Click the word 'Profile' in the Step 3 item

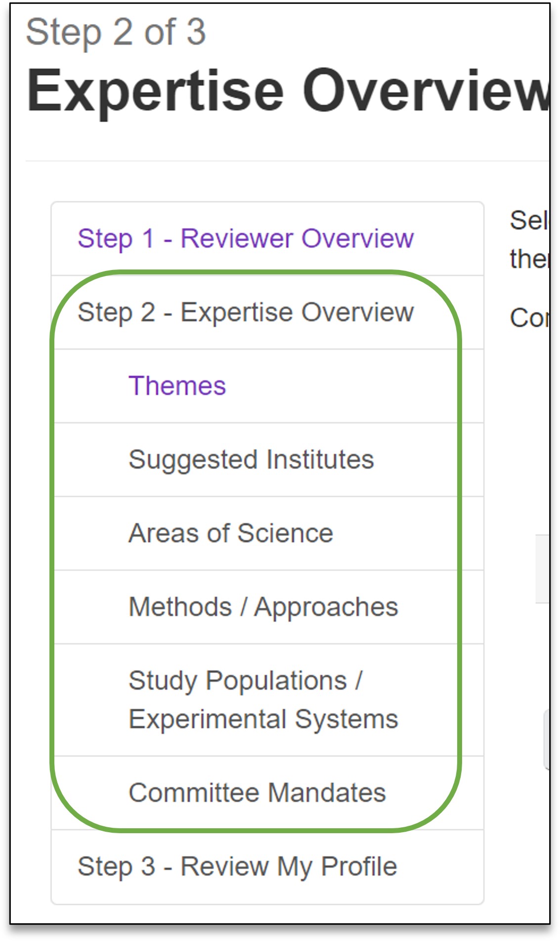(x=359, y=867)
